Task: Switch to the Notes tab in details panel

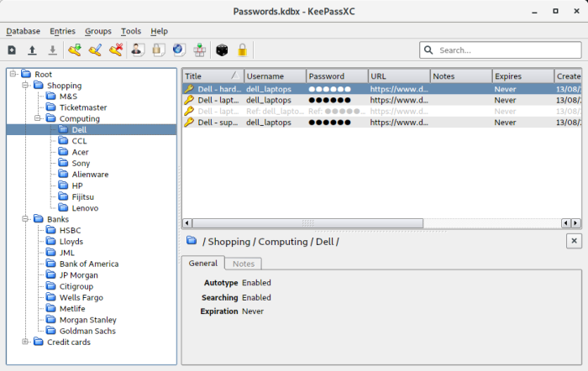Action: pyautogui.click(x=244, y=264)
